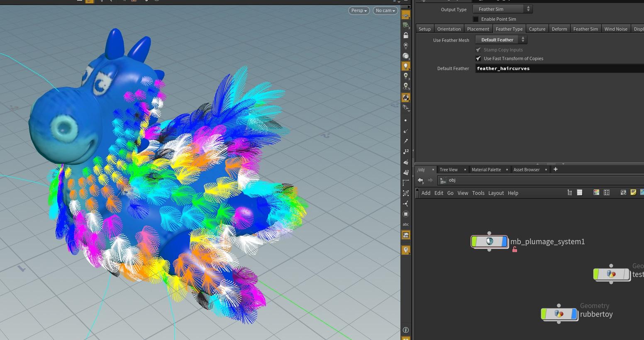
Task: Click the point number display '12' icon
Action: point(406,151)
